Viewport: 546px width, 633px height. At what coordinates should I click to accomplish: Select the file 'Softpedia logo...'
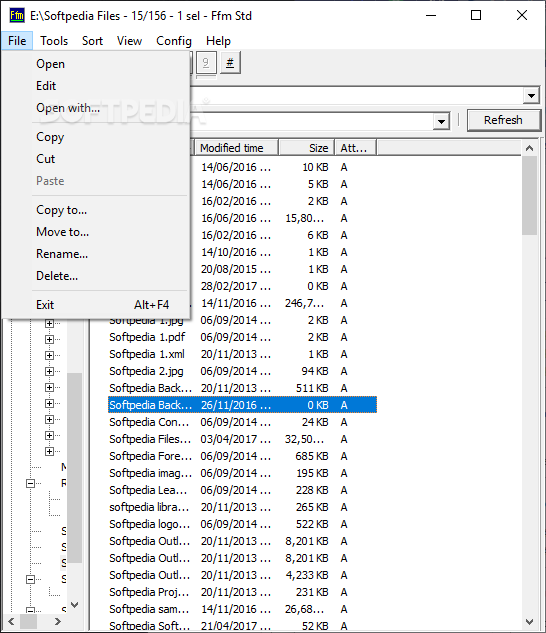tap(149, 524)
